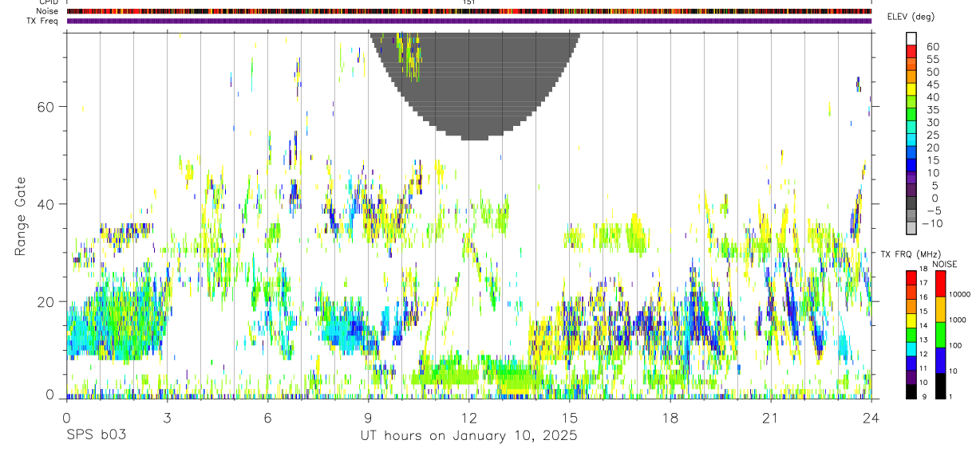980x452 pixels.
Task: Click the 'Noise' strip label at top left
Action: 49,11
